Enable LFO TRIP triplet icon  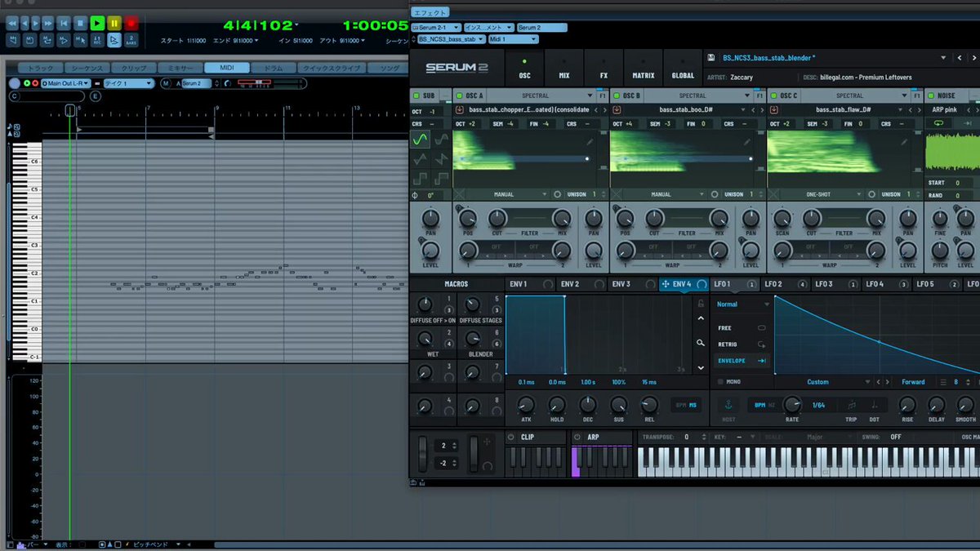852,405
